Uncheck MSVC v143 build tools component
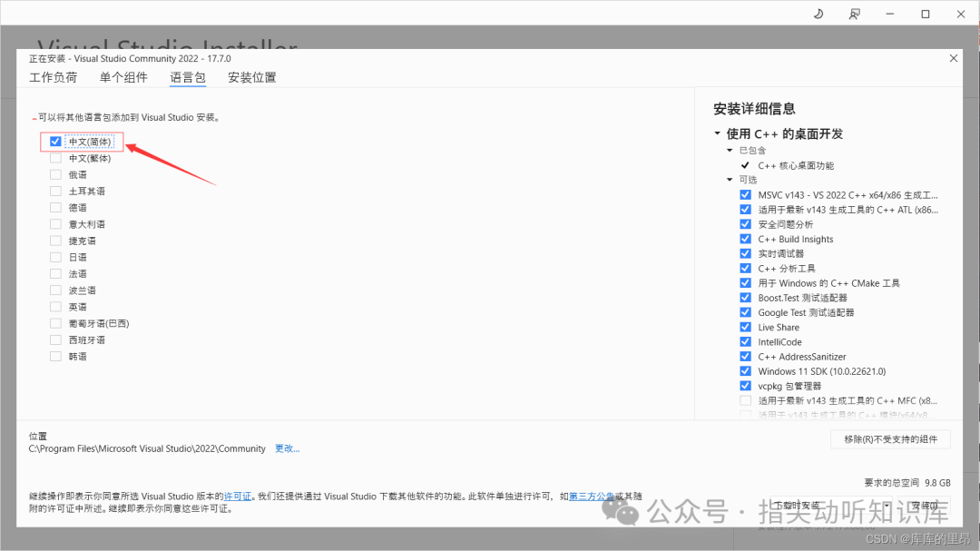Screen dimensions: 980x551 [745, 194]
